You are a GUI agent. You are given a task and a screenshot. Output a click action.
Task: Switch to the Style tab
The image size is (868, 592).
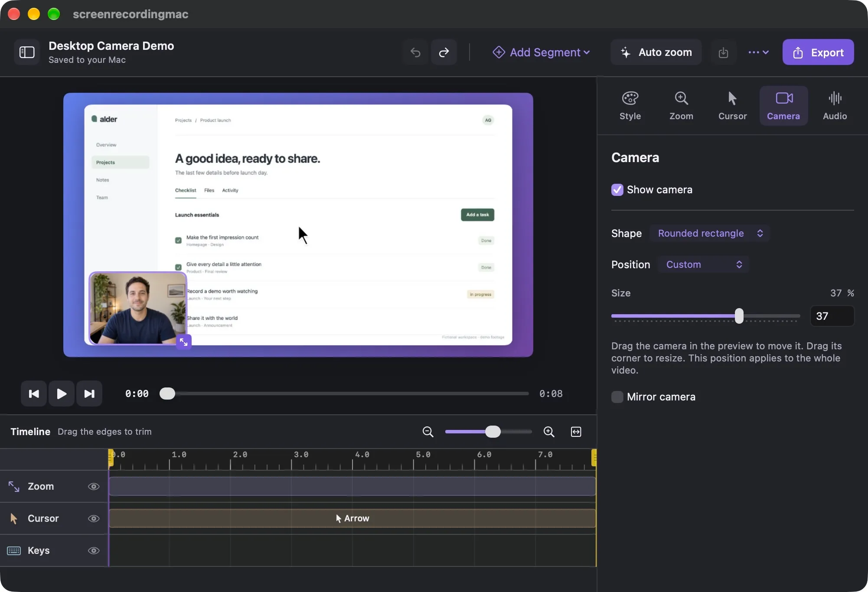coord(630,106)
